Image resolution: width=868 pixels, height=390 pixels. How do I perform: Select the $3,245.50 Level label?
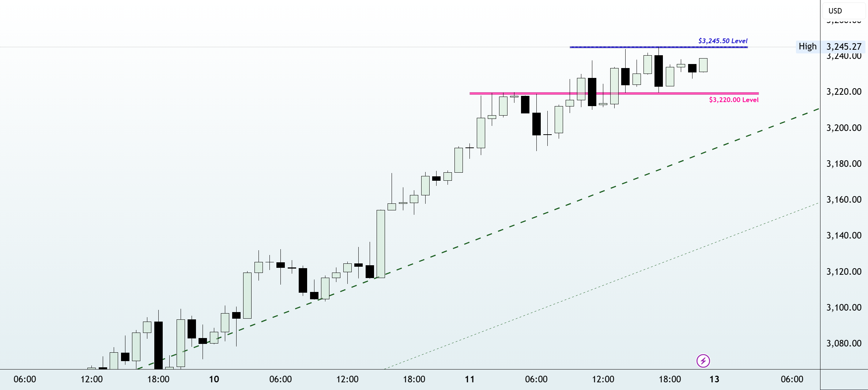pyautogui.click(x=722, y=41)
